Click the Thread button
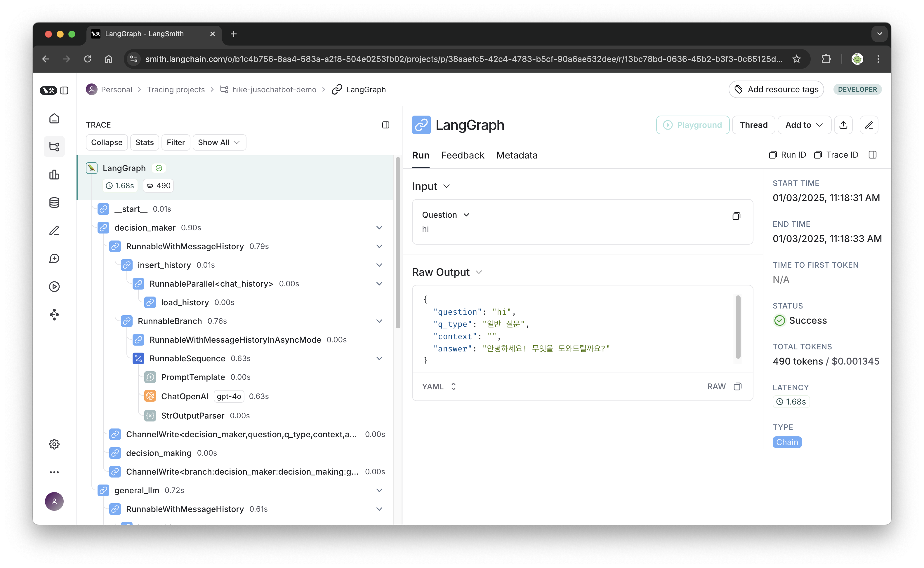The height and width of the screenshot is (568, 924). pos(753,125)
